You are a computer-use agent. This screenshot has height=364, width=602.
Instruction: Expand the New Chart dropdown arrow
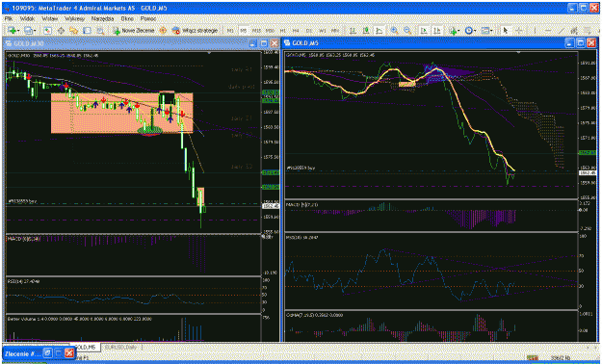click(19, 31)
